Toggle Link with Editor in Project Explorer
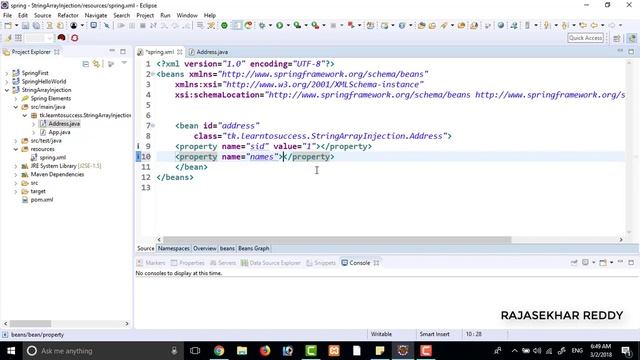Image resolution: width=640 pixels, height=360 pixels. tap(96, 64)
